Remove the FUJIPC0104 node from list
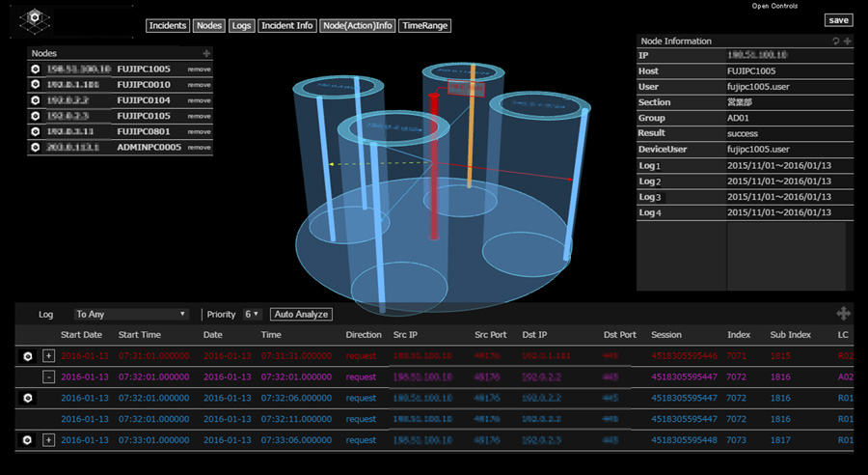 pyautogui.click(x=199, y=100)
